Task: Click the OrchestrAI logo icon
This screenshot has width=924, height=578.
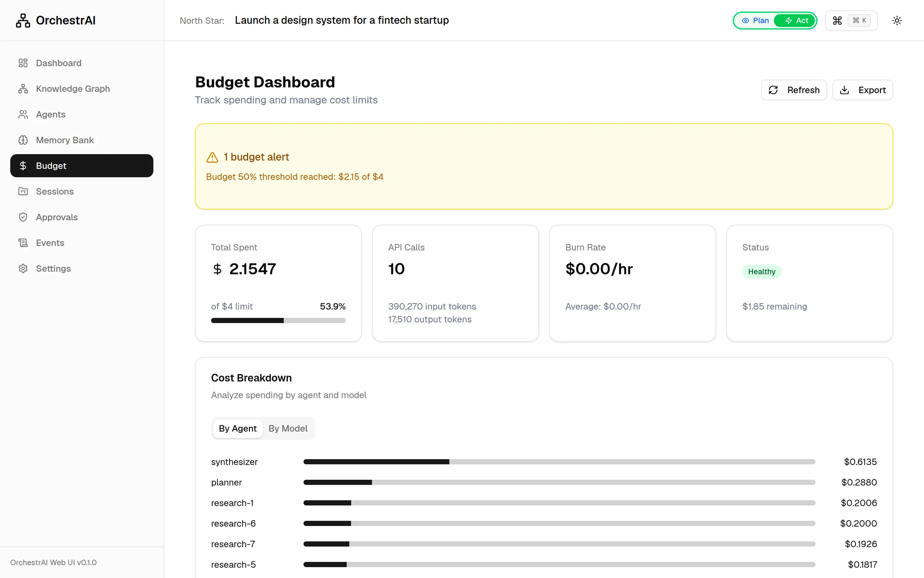Action: [23, 20]
